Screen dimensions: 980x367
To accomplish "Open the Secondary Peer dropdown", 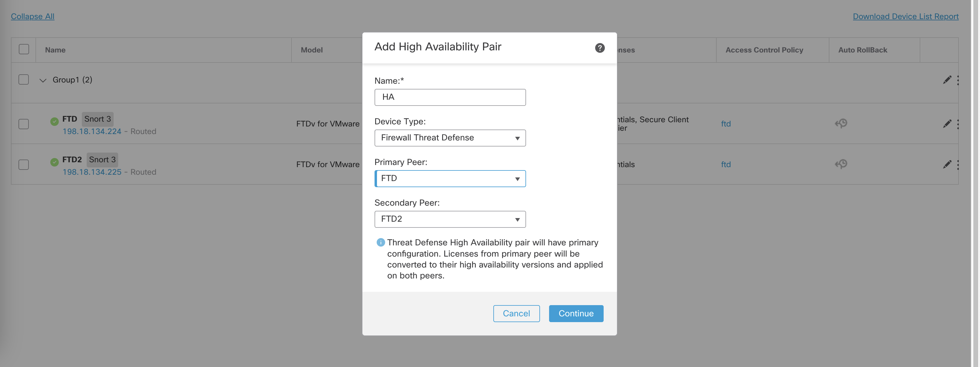I will click(450, 219).
